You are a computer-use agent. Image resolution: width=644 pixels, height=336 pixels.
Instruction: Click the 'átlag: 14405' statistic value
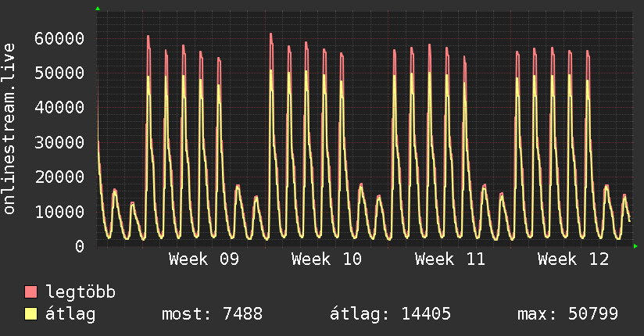[x=390, y=314]
